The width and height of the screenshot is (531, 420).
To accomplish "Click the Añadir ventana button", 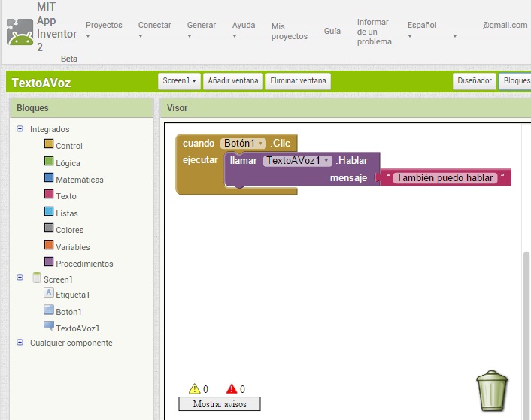I will pyautogui.click(x=233, y=81).
